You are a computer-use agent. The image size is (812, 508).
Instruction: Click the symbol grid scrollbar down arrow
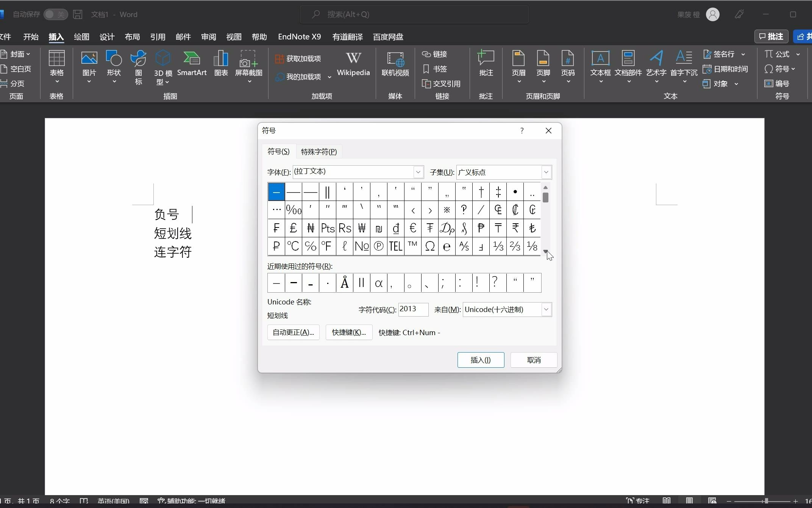coord(545,252)
